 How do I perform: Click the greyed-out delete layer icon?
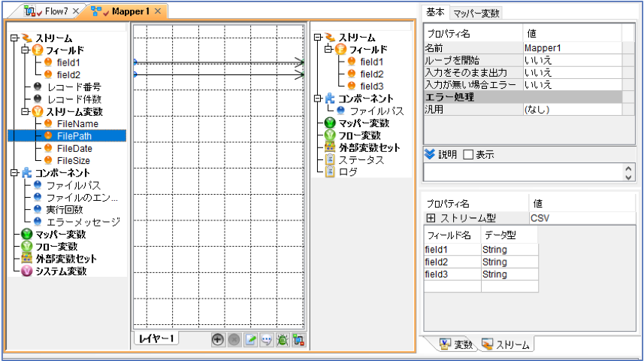234,340
